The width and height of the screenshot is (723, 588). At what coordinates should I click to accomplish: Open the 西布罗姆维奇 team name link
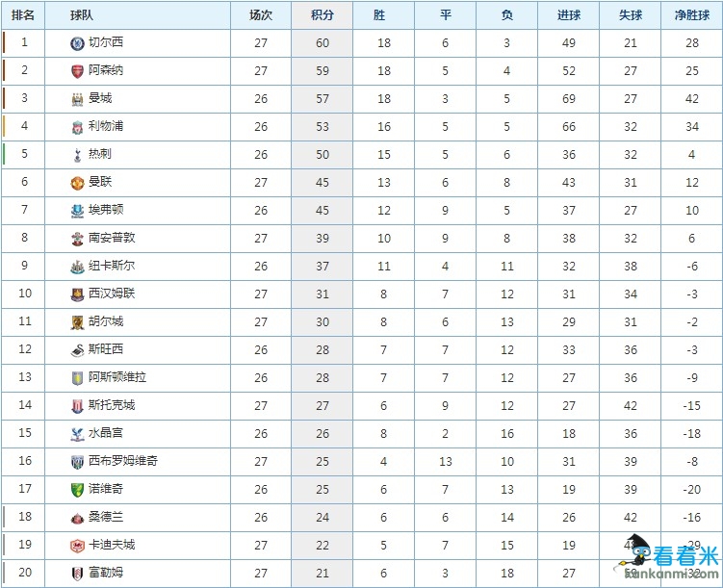tap(123, 462)
